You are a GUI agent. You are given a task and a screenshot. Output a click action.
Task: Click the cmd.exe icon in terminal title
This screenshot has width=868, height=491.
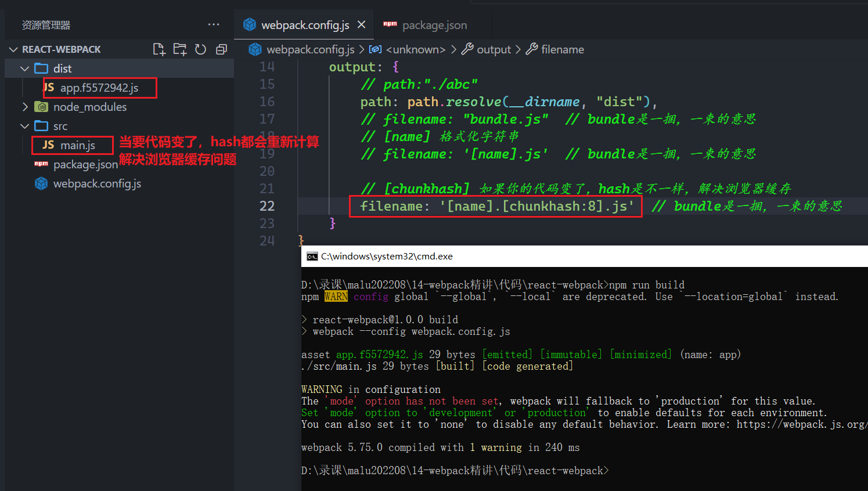click(312, 256)
